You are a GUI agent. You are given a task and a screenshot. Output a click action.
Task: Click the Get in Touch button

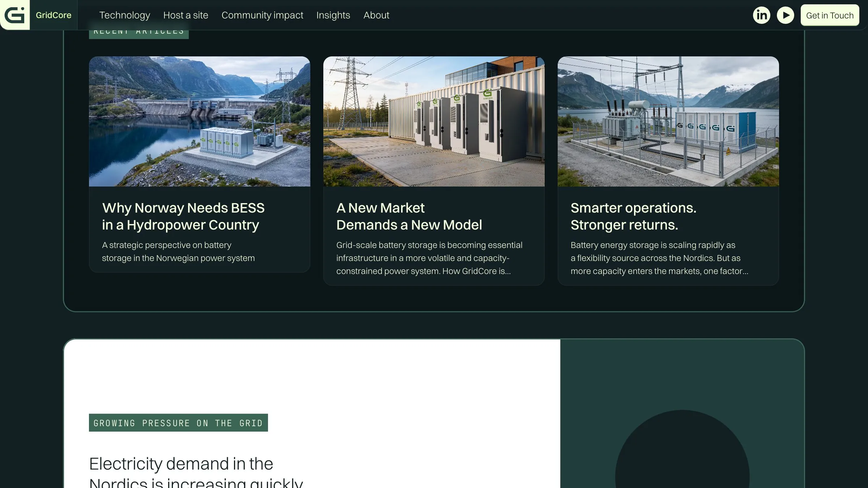[830, 15]
